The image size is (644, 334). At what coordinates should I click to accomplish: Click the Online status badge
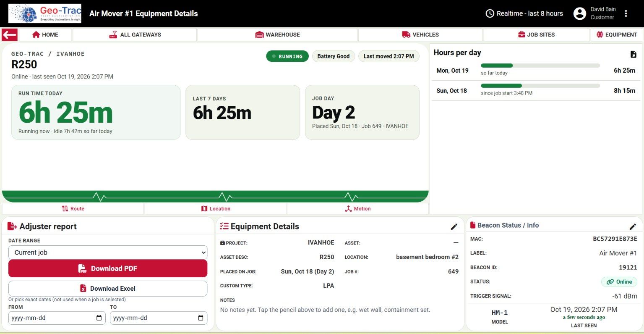point(619,282)
